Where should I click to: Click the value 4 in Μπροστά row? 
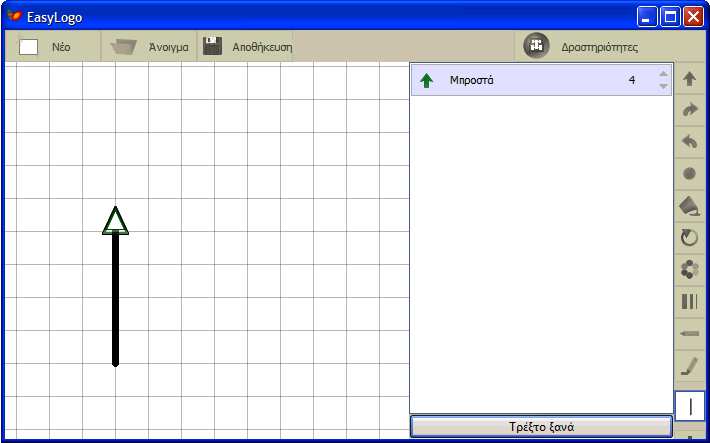pos(632,81)
